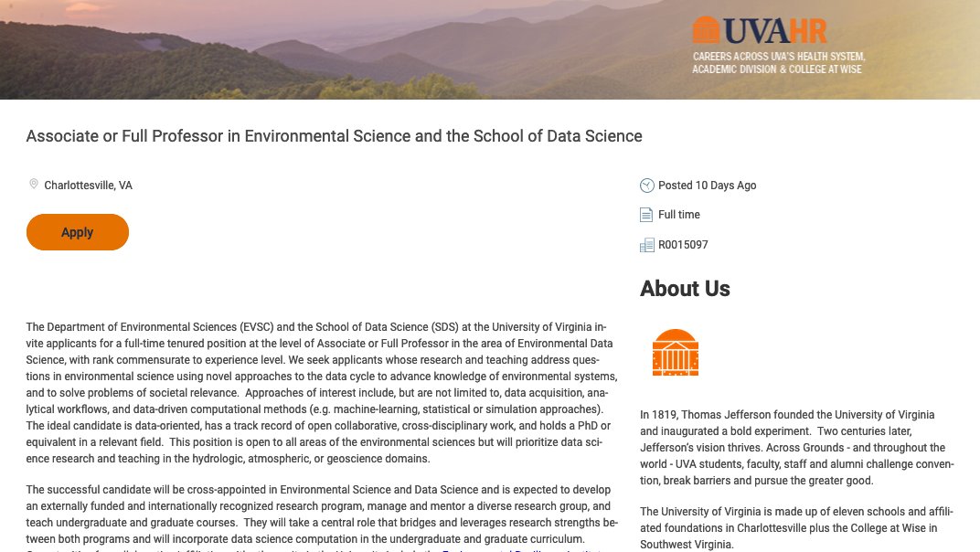Image resolution: width=980 pixels, height=552 pixels.
Task: Click the requisition ID R0015097
Action: 683,245
